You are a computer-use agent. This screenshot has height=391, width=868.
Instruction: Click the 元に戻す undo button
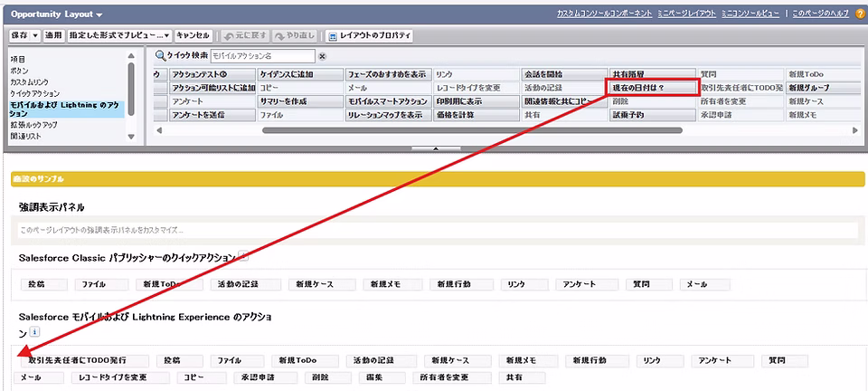(x=245, y=36)
